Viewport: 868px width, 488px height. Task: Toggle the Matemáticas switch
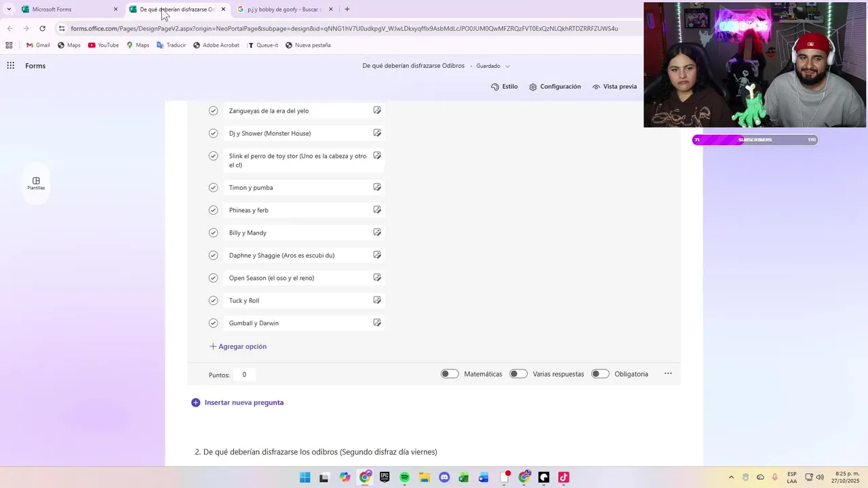coord(450,373)
